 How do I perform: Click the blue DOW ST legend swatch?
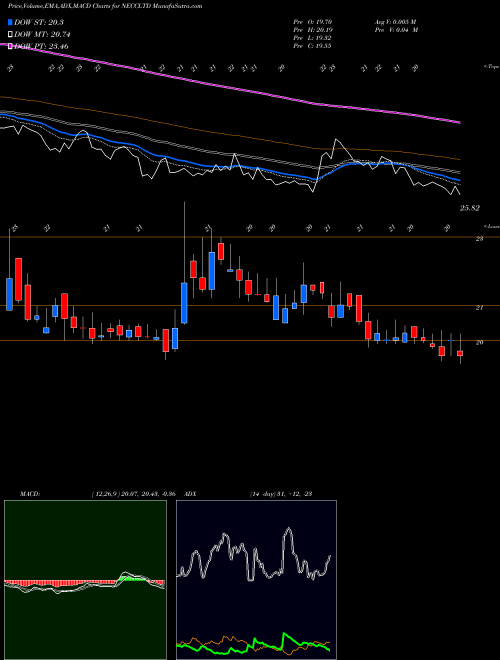(x=11, y=22)
